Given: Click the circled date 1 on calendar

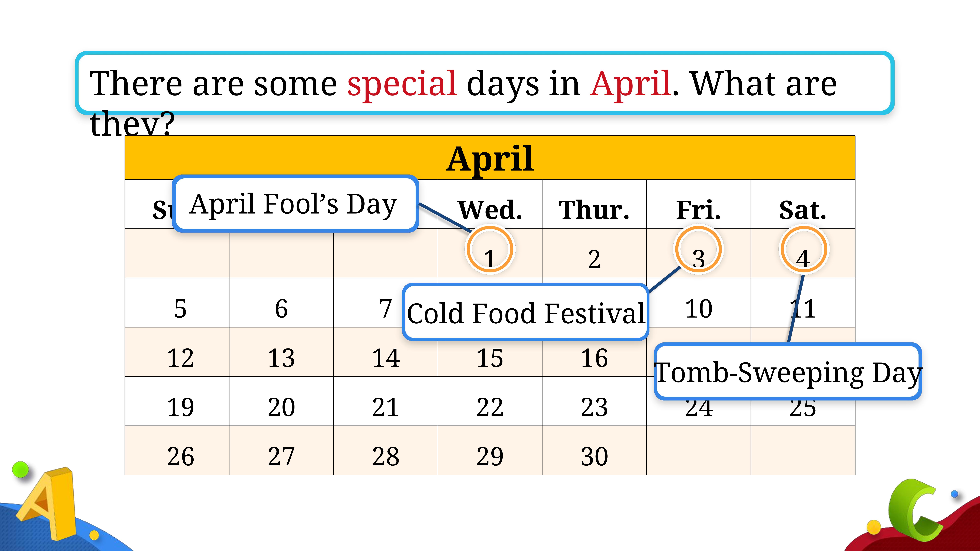Looking at the screenshot, I should [x=490, y=250].
